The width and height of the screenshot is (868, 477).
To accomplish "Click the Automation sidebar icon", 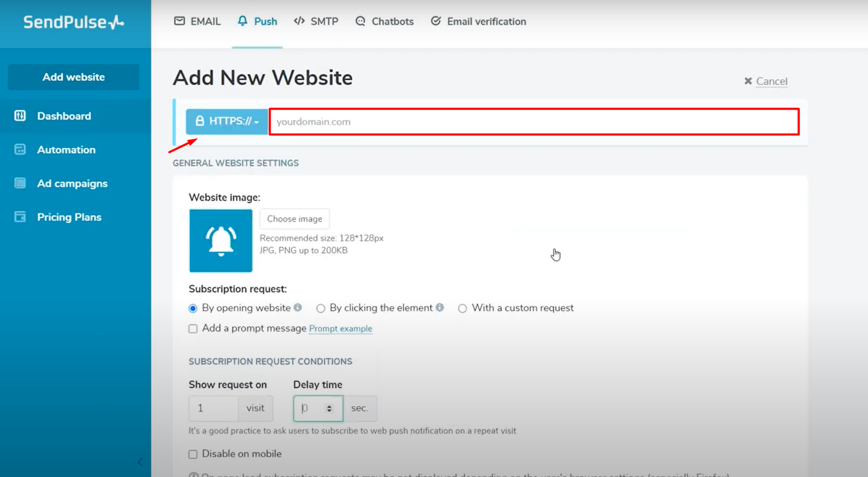I will tap(20, 149).
